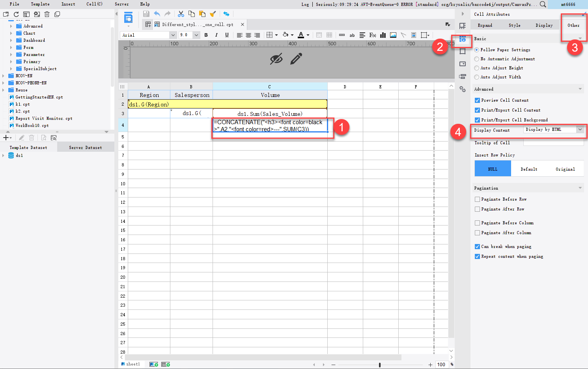
Task: Switch to Server Dataset
Action: tap(85, 147)
